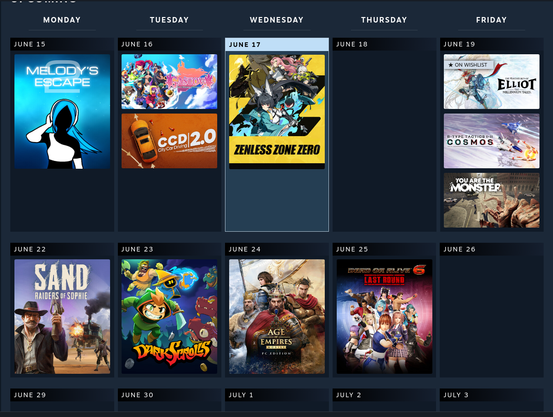Open Melody's Escape 2 game tile
The image size is (553, 417).
tap(62, 111)
